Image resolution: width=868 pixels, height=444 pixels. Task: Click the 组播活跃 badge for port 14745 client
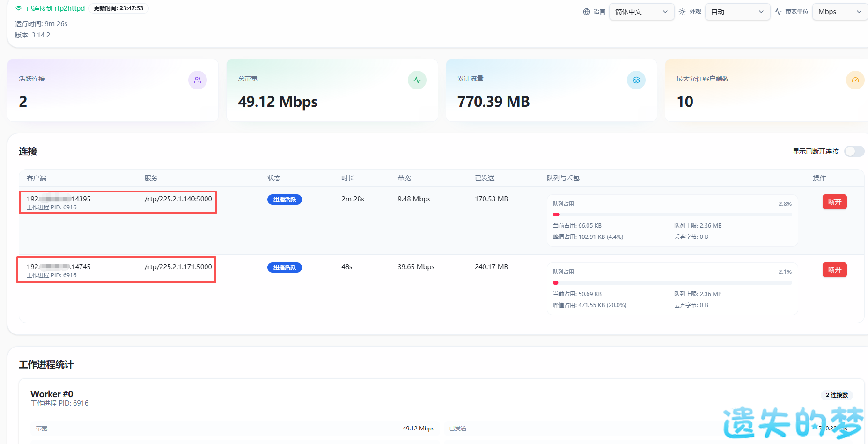click(x=285, y=267)
